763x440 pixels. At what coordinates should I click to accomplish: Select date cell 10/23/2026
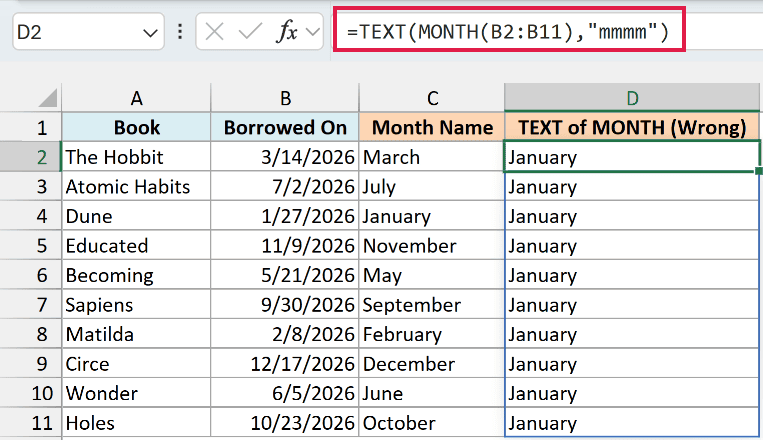tap(285, 422)
